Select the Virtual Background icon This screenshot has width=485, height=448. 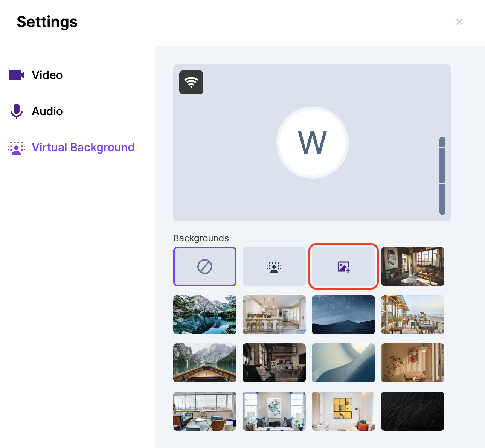pyautogui.click(x=16, y=147)
